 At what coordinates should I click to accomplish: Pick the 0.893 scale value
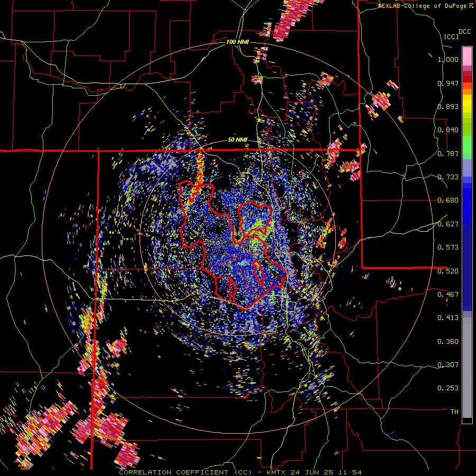(448, 106)
